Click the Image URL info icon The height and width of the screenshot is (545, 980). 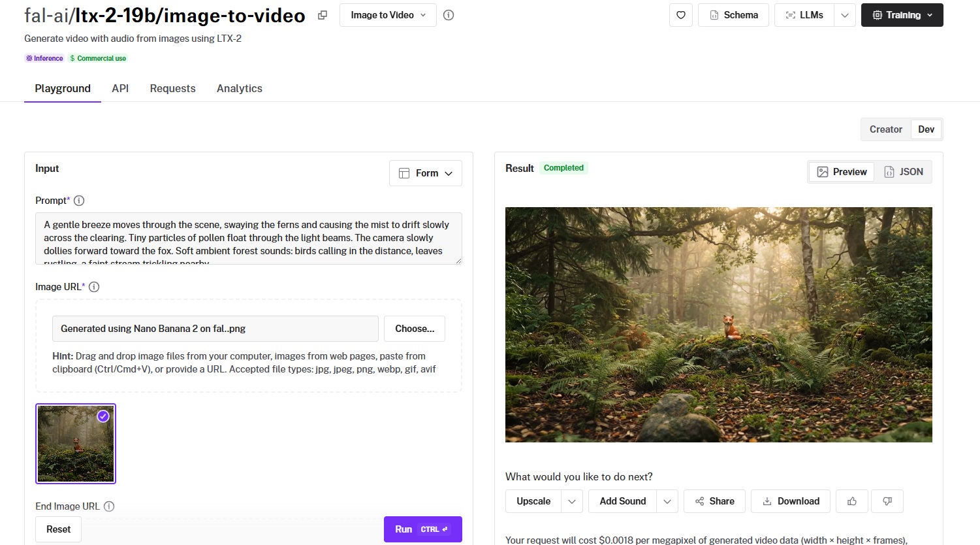pyautogui.click(x=94, y=287)
